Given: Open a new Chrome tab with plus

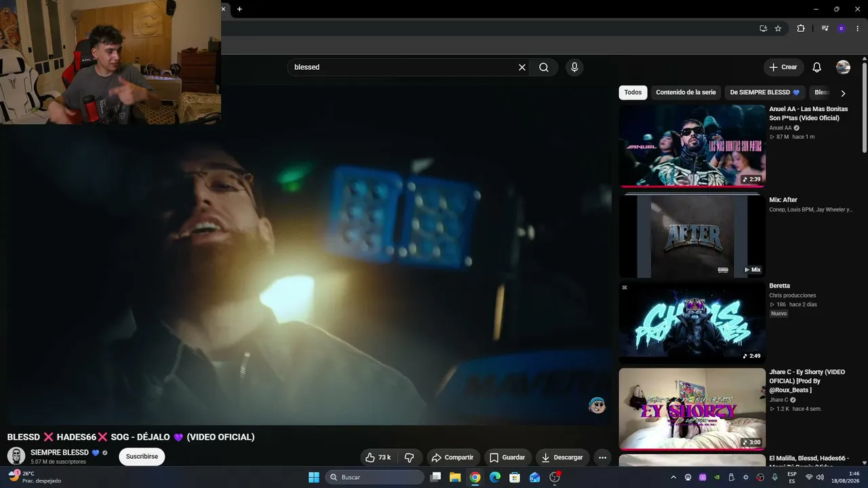Looking at the screenshot, I should [x=239, y=9].
